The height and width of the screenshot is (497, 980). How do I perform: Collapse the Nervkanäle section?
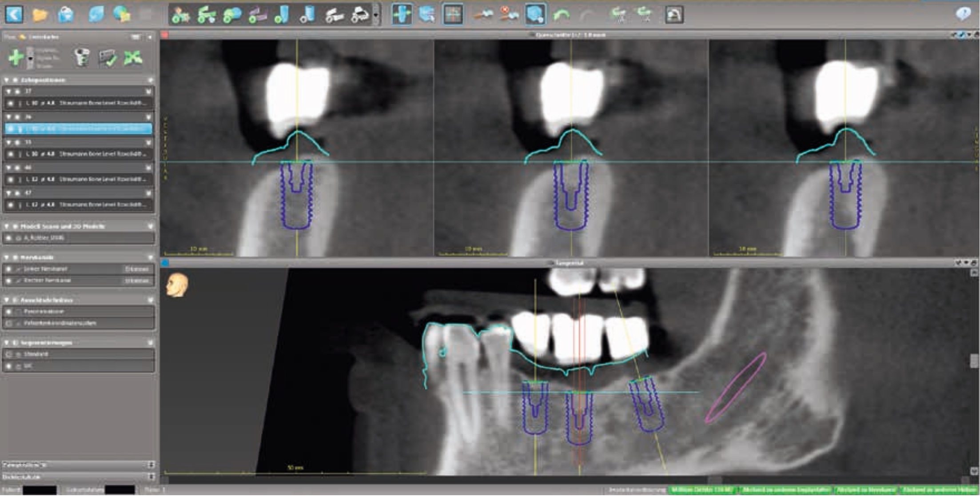7,257
